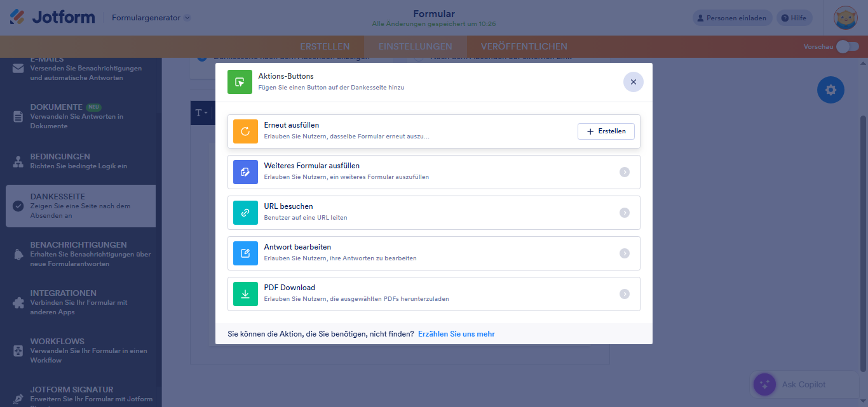Click the blue gear settings button
Image resolution: width=868 pixels, height=407 pixels.
[831, 90]
